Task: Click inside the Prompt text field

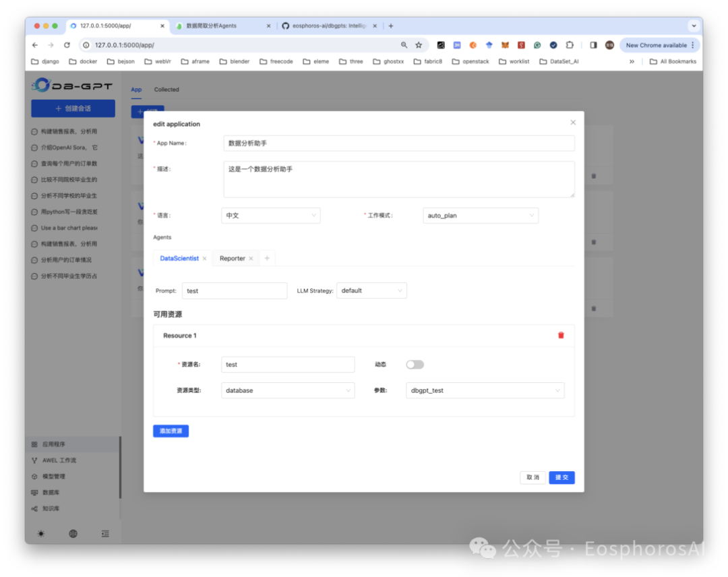Action: pos(235,291)
